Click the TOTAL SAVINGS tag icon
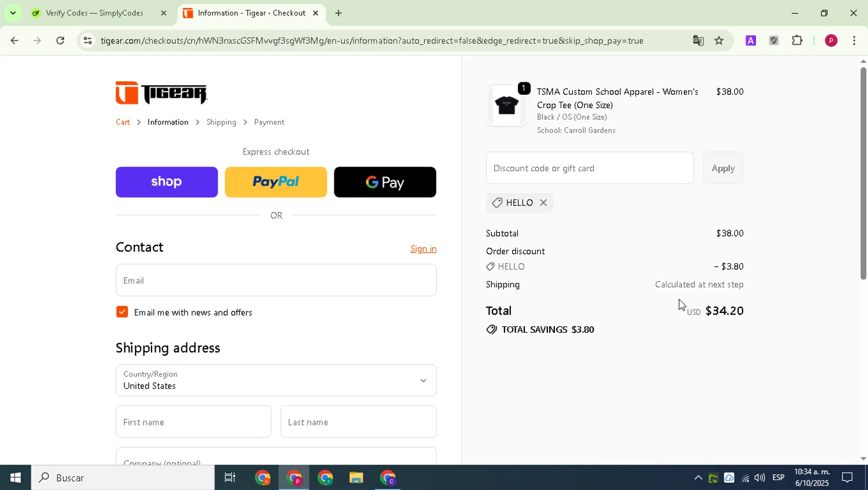868x490 pixels. 491,329
